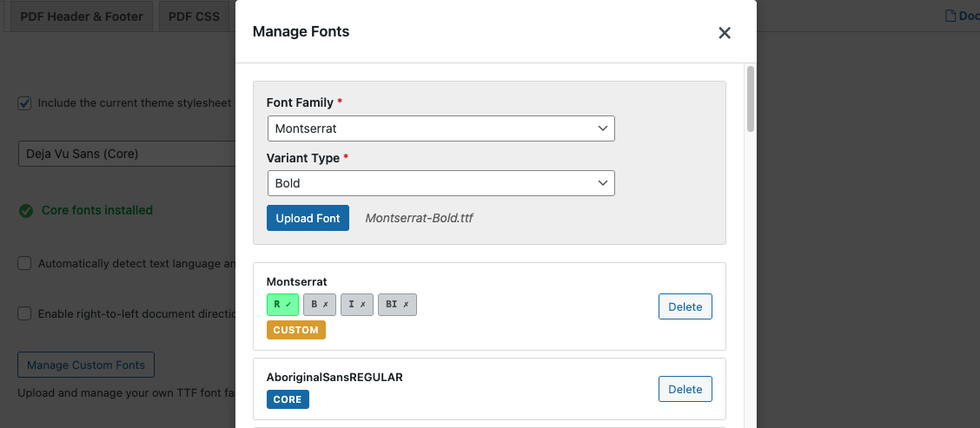Click the CORE label on AboriginalSansREGULAR
980x428 pixels.
pos(288,399)
